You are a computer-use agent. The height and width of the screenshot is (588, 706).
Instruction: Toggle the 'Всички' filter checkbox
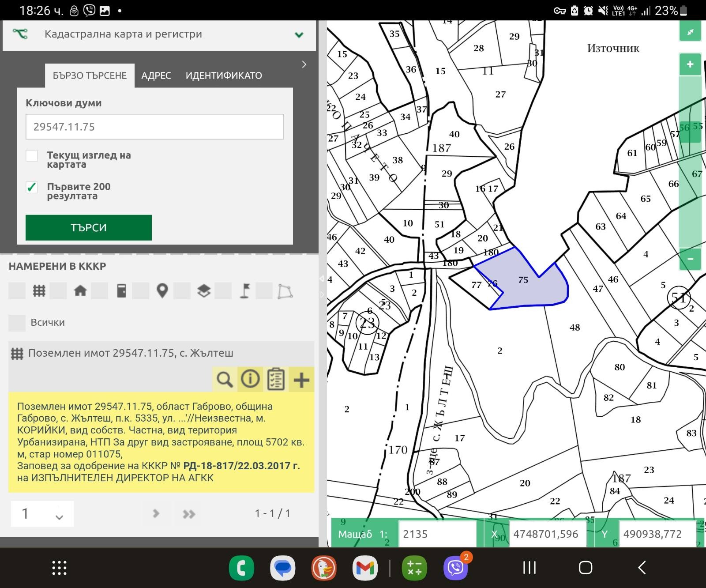click(17, 323)
